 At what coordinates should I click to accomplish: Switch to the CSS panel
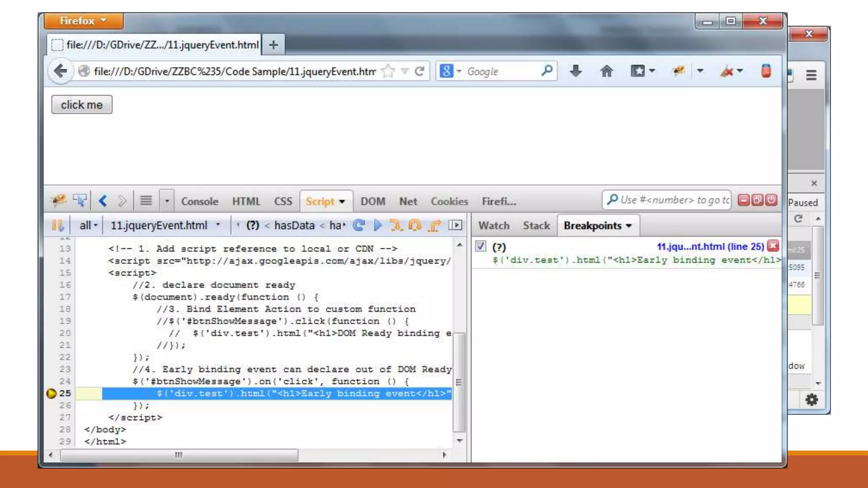[283, 201]
